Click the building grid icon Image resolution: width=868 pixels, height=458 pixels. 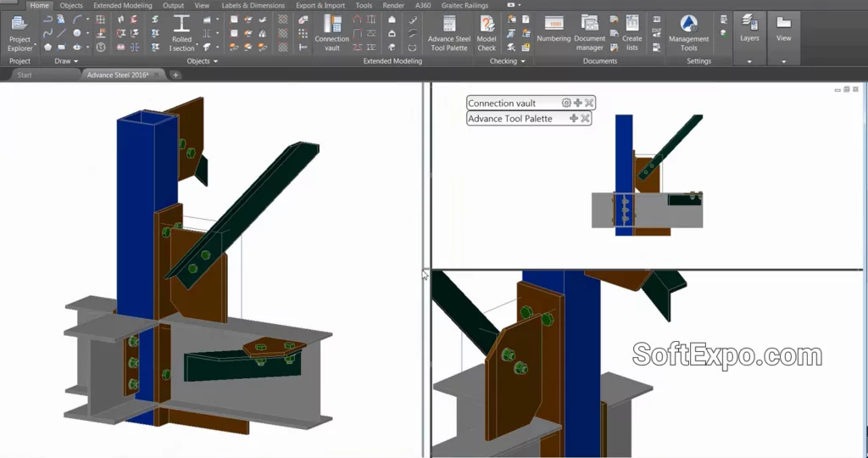pyautogui.click(x=101, y=20)
